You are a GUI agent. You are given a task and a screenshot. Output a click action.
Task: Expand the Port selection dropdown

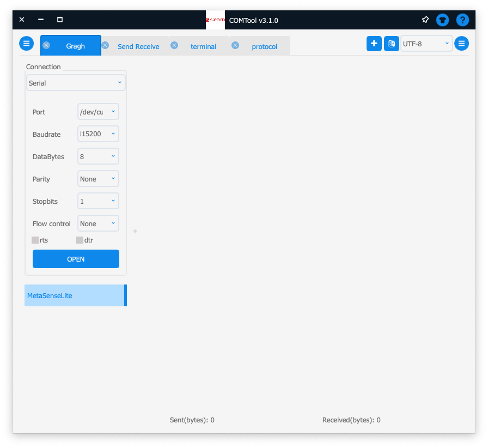click(x=98, y=112)
